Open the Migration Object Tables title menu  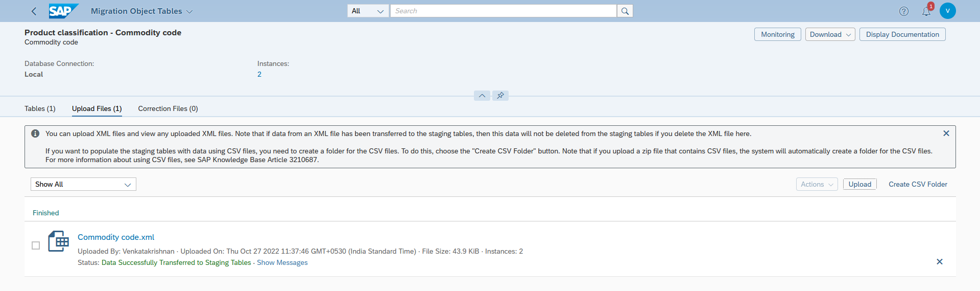pos(141,11)
